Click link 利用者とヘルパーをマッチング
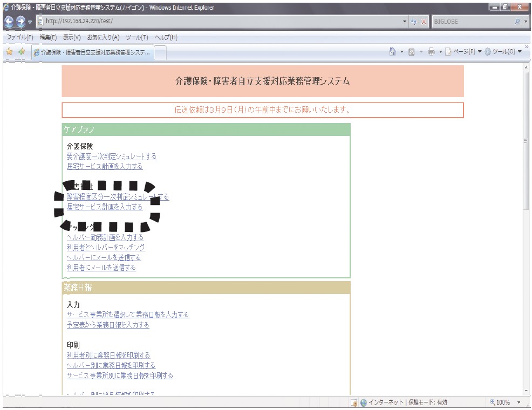This screenshot has height=410, width=532. 106,248
